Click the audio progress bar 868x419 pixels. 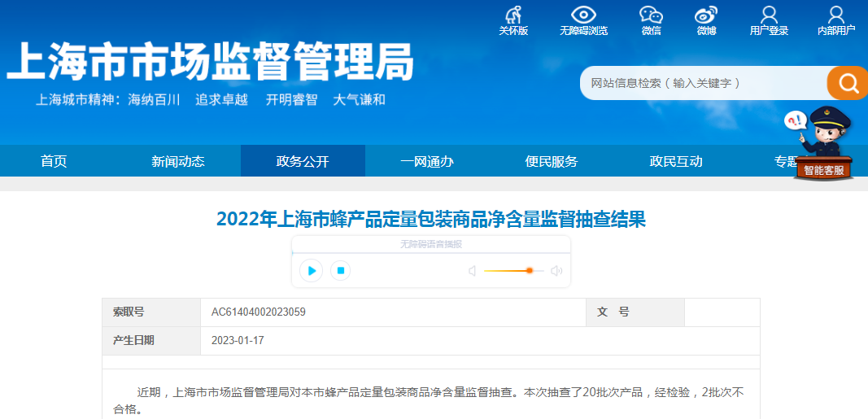pyautogui.click(x=430, y=253)
